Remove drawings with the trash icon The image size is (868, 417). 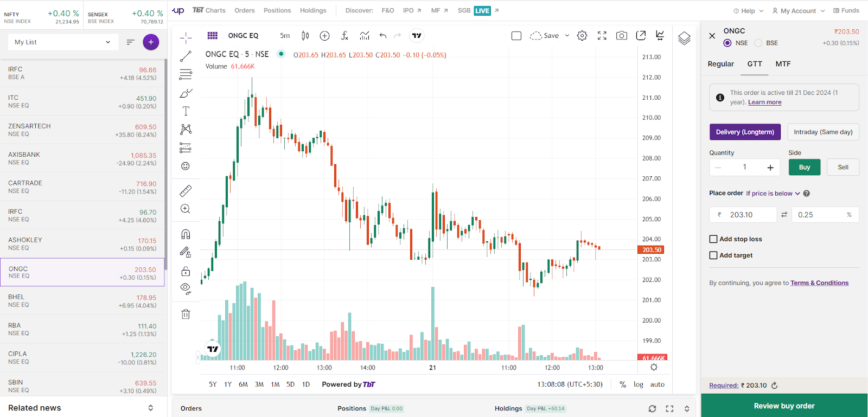[186, 314]
